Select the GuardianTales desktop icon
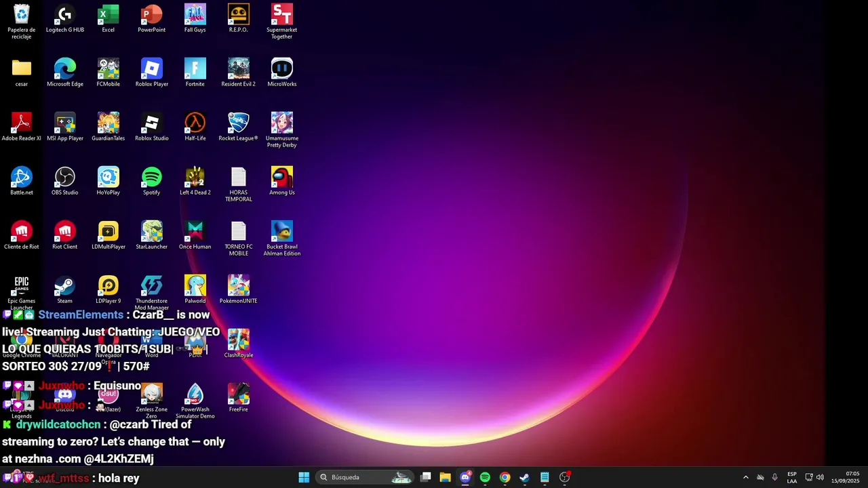868x488 pixels. point(108,127)
